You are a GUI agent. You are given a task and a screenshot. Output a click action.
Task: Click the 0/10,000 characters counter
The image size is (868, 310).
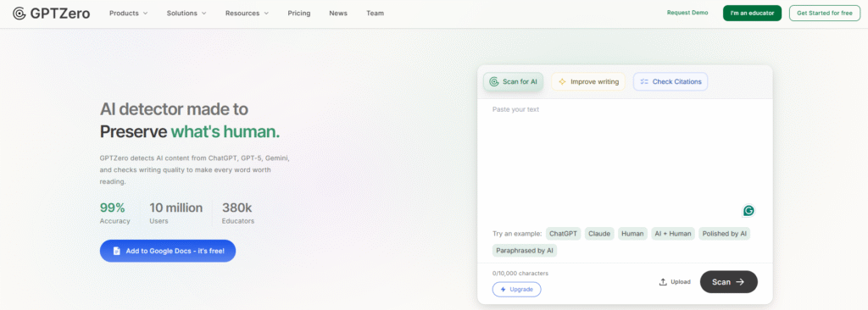pos(520,273)
